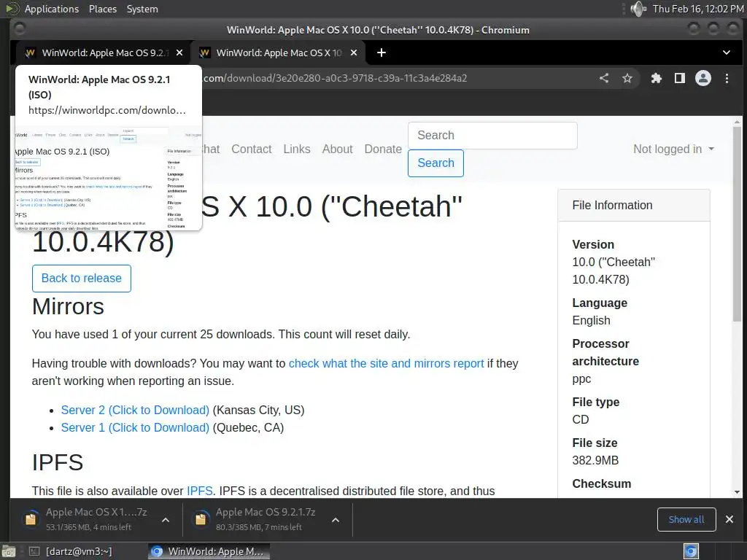Click the window menu button in title bar
Screen dimensions: 747x560
pyautogui.click(x=20, y=29)
